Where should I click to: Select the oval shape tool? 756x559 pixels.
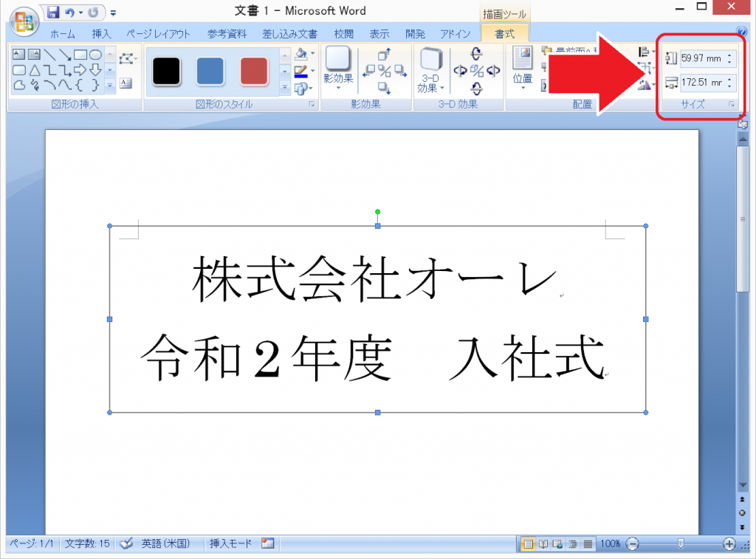(x=95, y=55)
